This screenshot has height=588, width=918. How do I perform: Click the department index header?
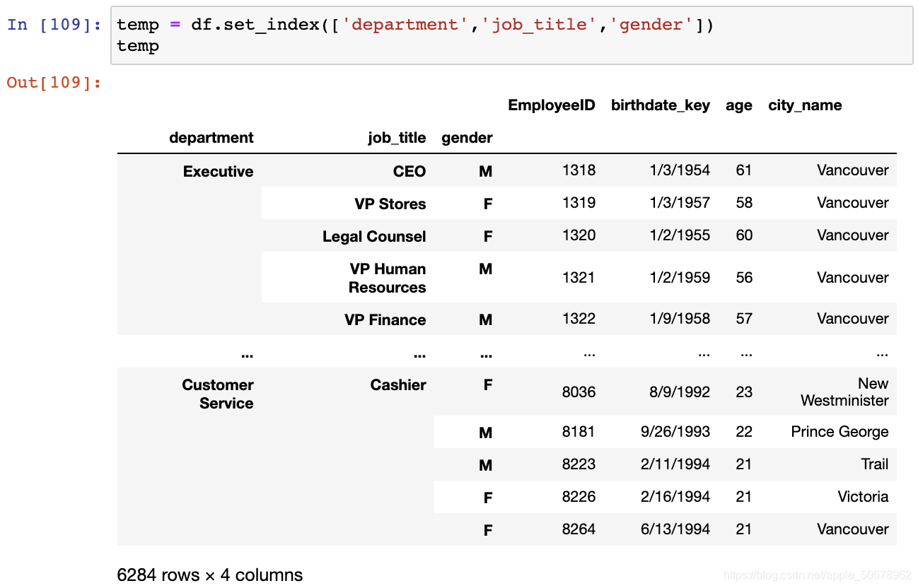[211, 138]
